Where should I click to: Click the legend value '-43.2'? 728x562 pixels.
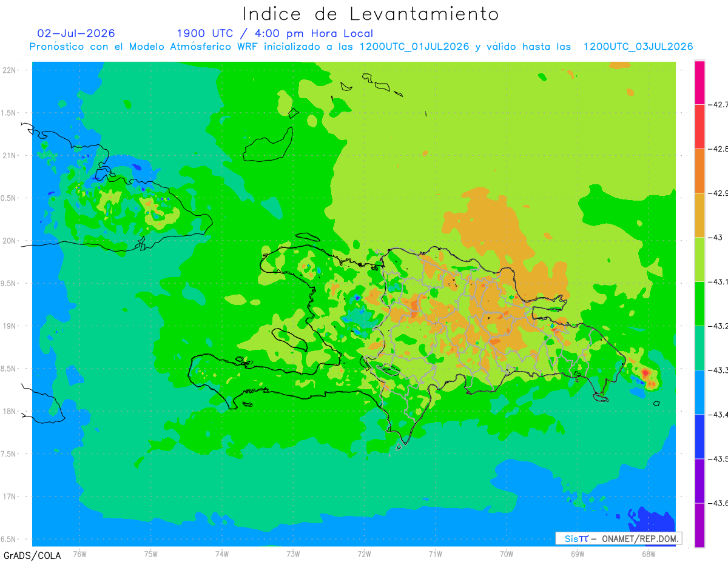[x=719, y=326]
